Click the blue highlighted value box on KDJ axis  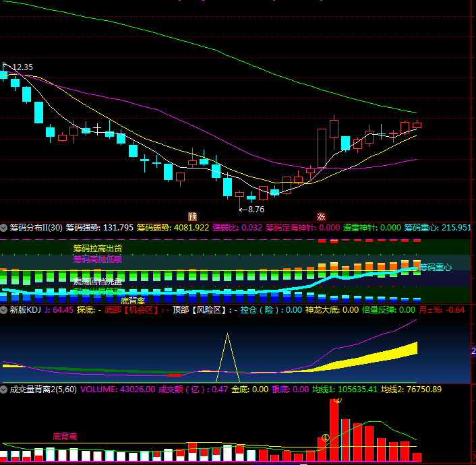pos(473,351)
